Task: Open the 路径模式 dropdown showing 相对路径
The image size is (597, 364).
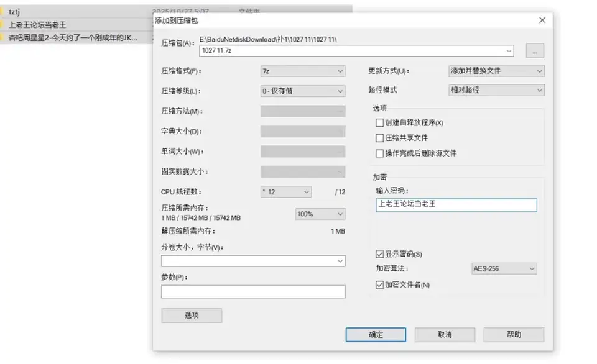Action: pyautogui.click(x=496, y=90)
